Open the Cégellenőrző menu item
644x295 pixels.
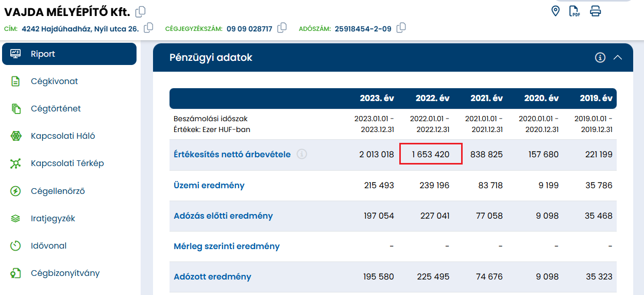point(58,191)
